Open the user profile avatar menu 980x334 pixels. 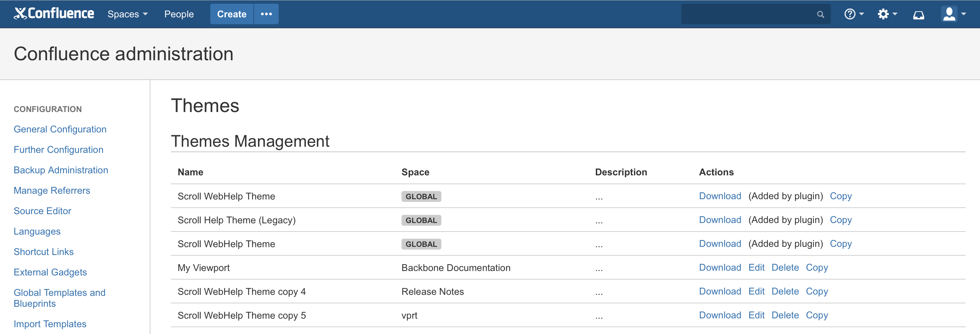click(953, 15)
